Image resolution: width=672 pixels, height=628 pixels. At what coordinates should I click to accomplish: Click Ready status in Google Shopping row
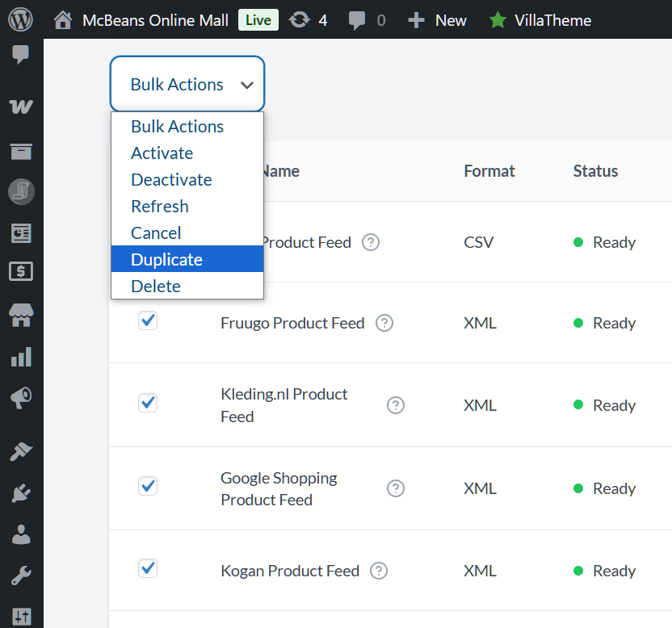[605, 488]
